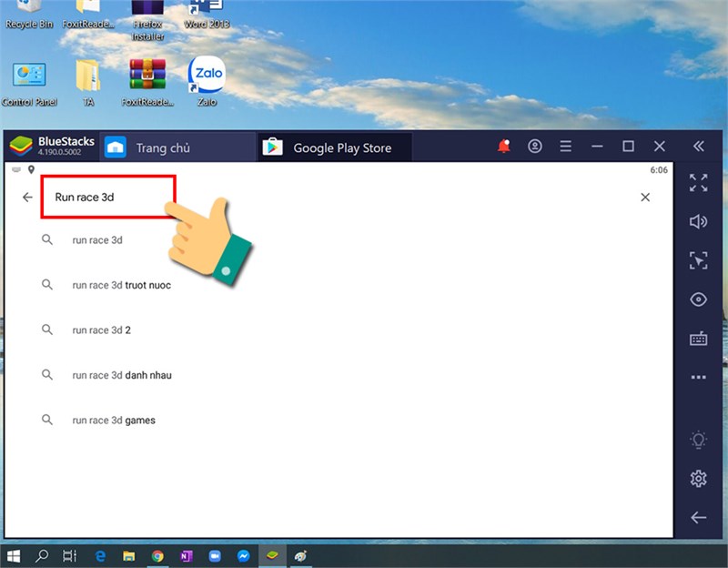Screen dimensions: 728x568
Task: Open File Explorer from the taskbar
Action: pyautogui.click(x=128, y=556)
